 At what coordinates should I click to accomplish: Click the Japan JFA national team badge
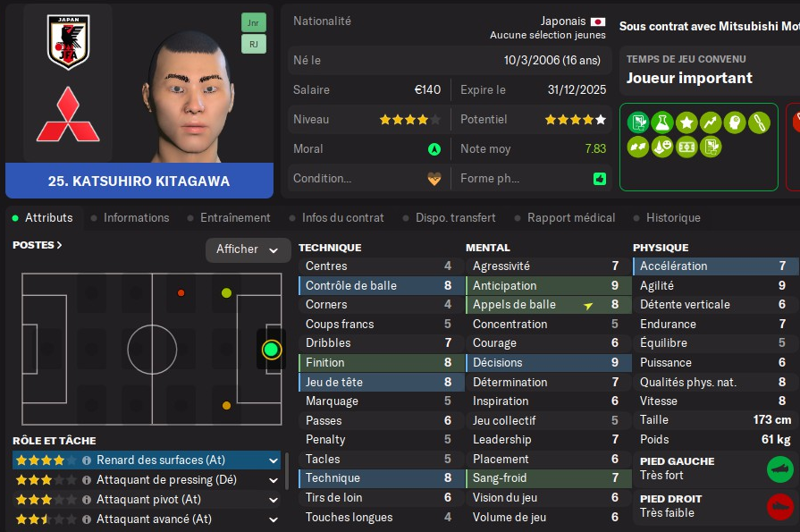[67, 42]
